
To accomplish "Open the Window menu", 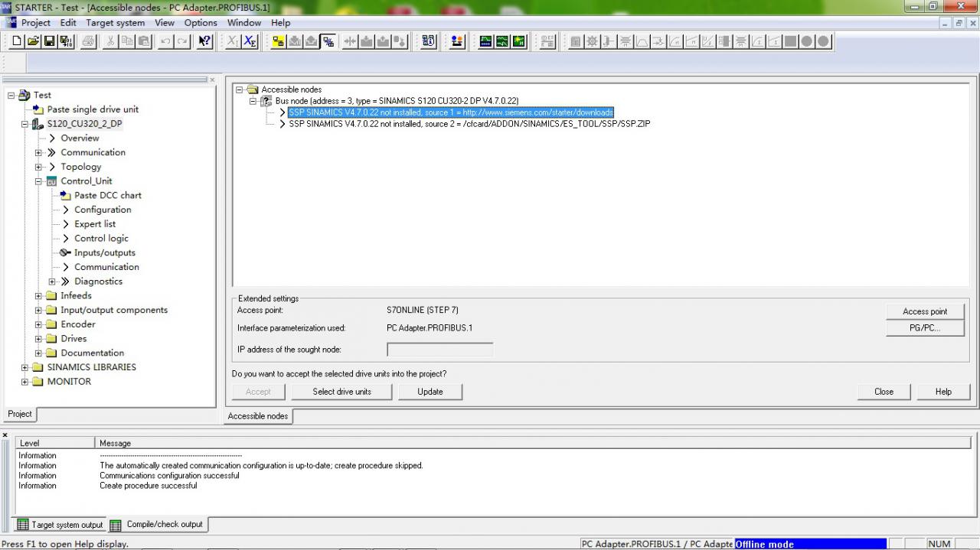I will [244, 22].
